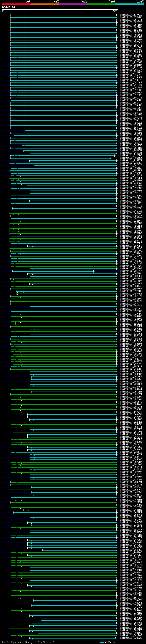Click the short cyan alignment bar of Q8LK17
Image resolution: width=146 pixels, height=644 pixels.
[x=53, y=271]
